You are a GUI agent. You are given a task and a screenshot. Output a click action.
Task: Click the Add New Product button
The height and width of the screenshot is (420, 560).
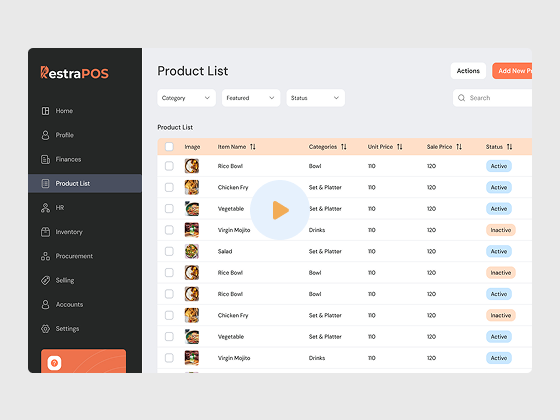[512, 71]
